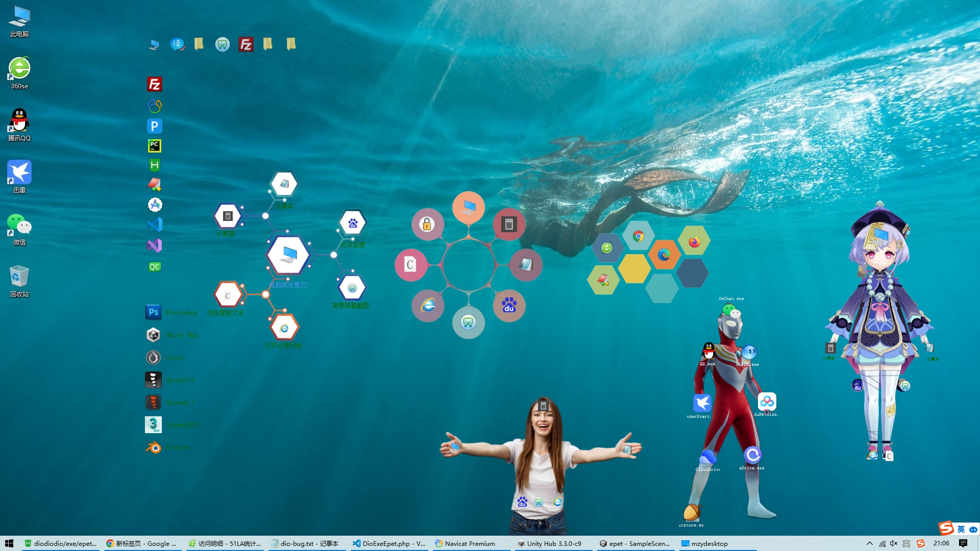Screen dimensions: 980x551
Task: Click the nutstore acorn icon at Ultraman's foot
Action: [692, 512]
